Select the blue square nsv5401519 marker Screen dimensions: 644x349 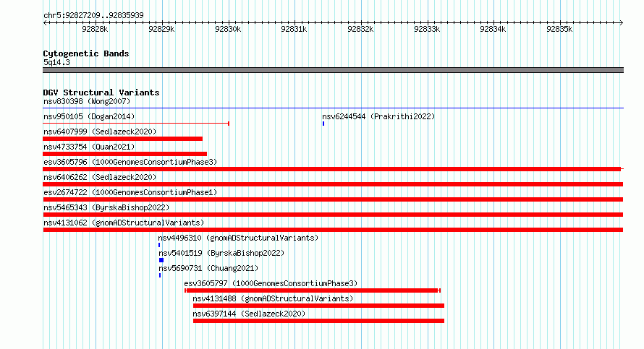click(x=161, y=260)
